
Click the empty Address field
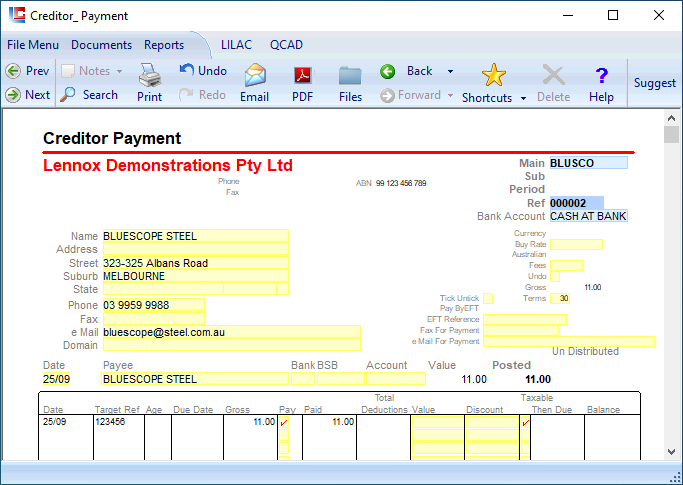coord(196,249)
